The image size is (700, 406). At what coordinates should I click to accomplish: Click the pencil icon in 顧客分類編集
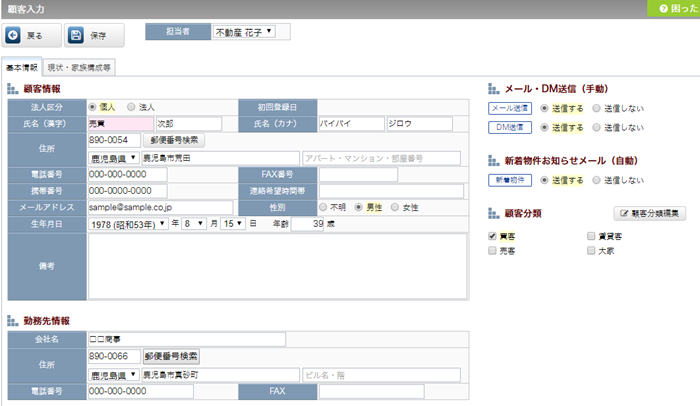(x=623, y=214)
